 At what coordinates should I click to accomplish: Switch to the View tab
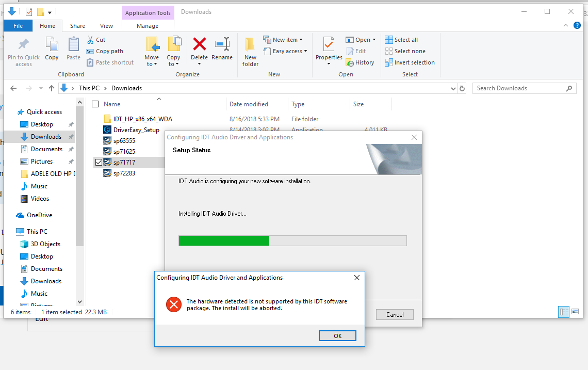pyautogui.click(x=106, y=25)
